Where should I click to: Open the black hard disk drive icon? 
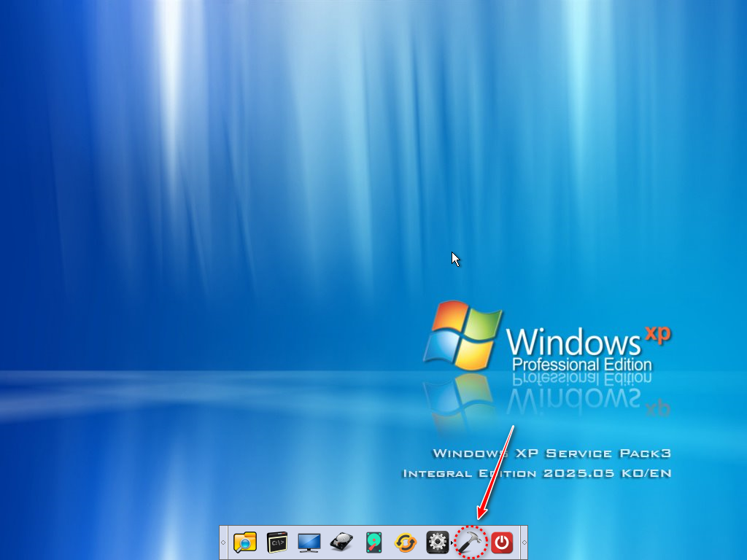[341, 542]
